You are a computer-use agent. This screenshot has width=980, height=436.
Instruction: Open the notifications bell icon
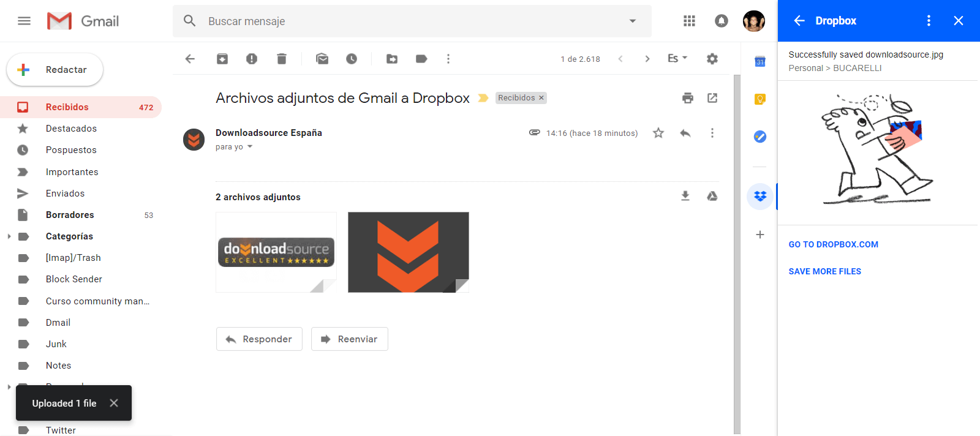(x=722, y=21)
